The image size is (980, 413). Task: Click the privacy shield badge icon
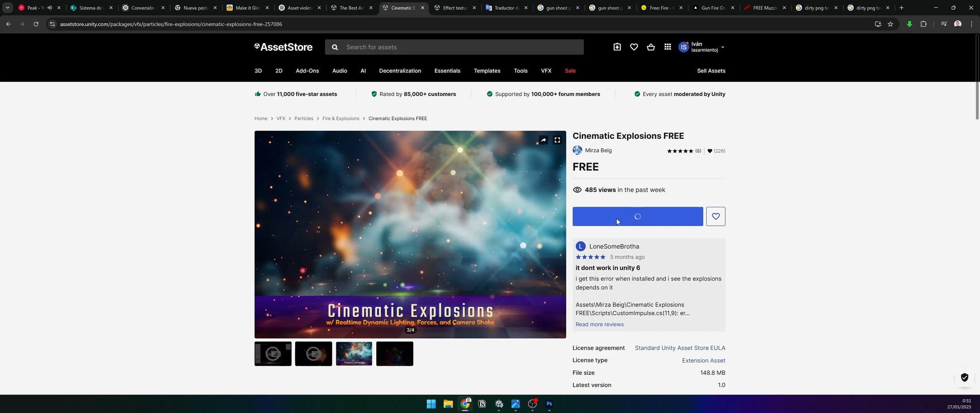click(964, 378)
